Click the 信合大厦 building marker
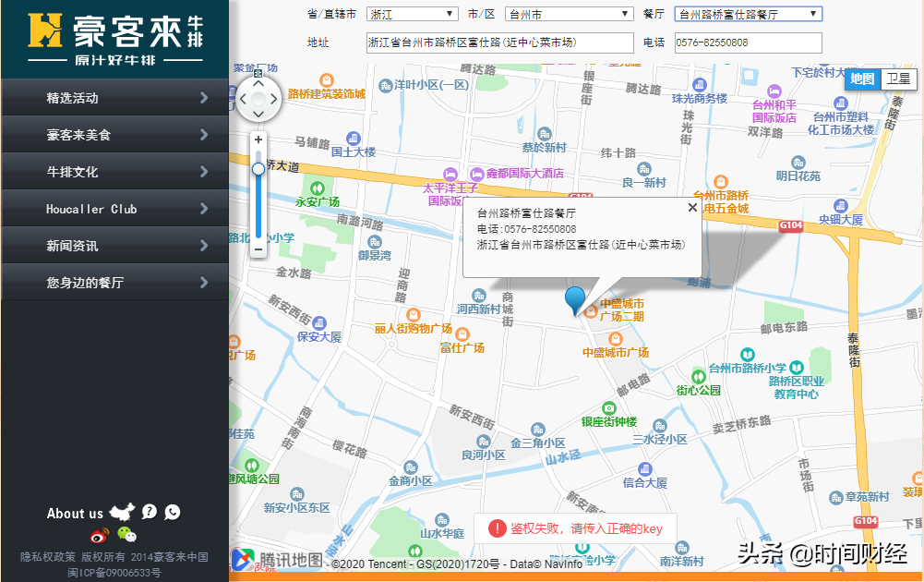Screen dimensions: 924x582 point(645,469)
